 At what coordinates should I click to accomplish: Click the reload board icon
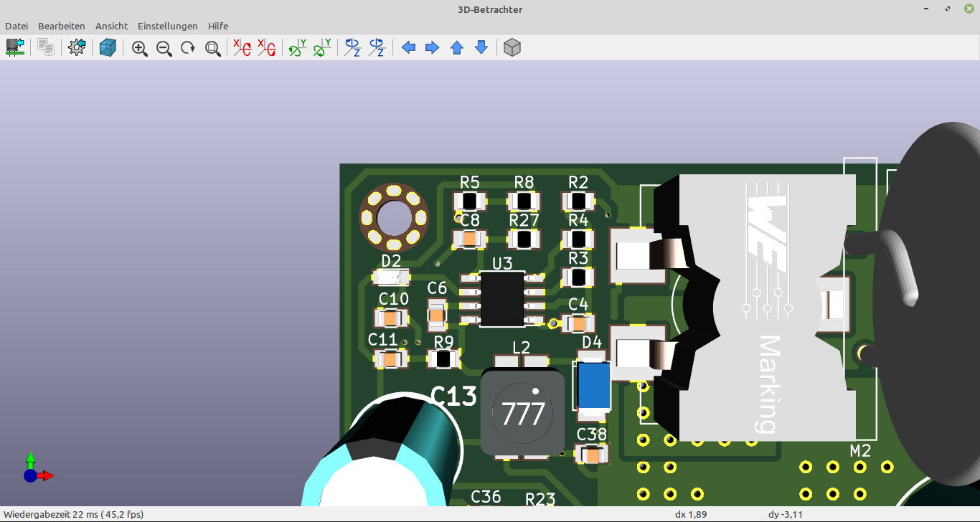[x=14, y=47]
